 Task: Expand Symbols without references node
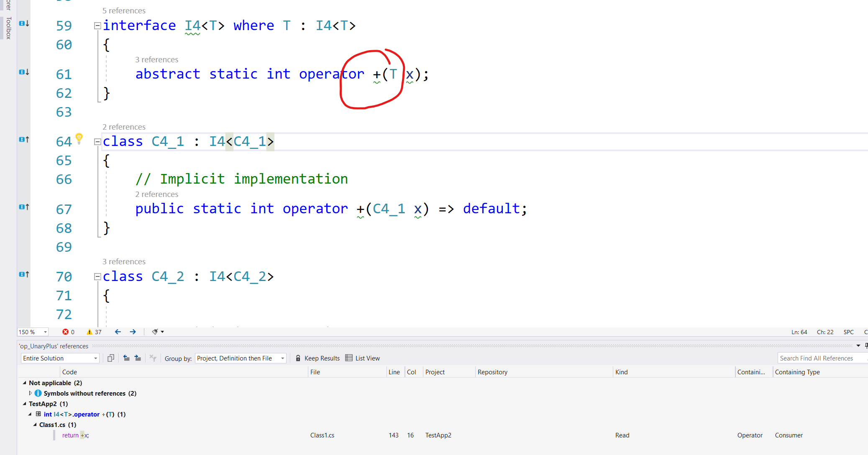click(x=30, y=394)
